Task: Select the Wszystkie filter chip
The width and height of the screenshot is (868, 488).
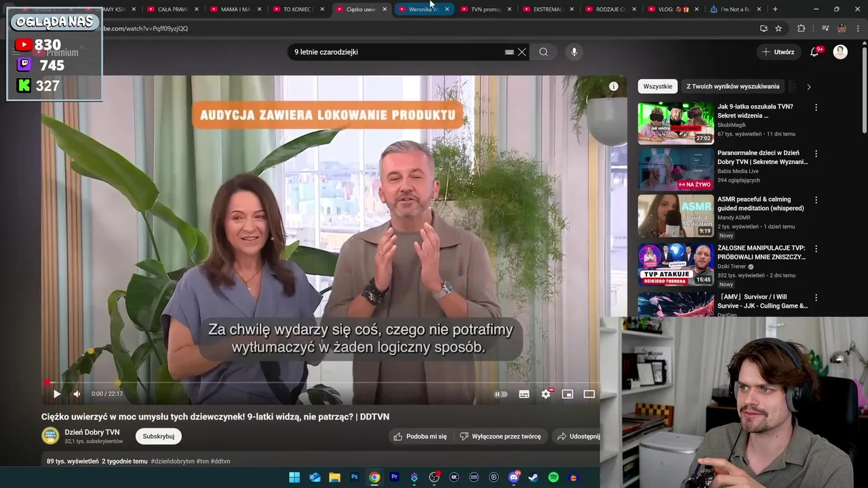Action: click(658, 86)
